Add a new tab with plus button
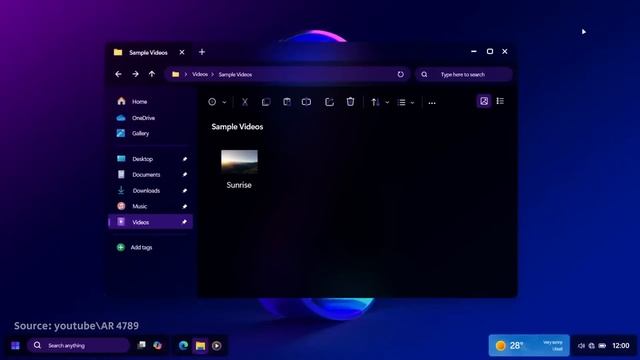Image resolution: width=640 pixels, height=360 pixels. (202, 52)
